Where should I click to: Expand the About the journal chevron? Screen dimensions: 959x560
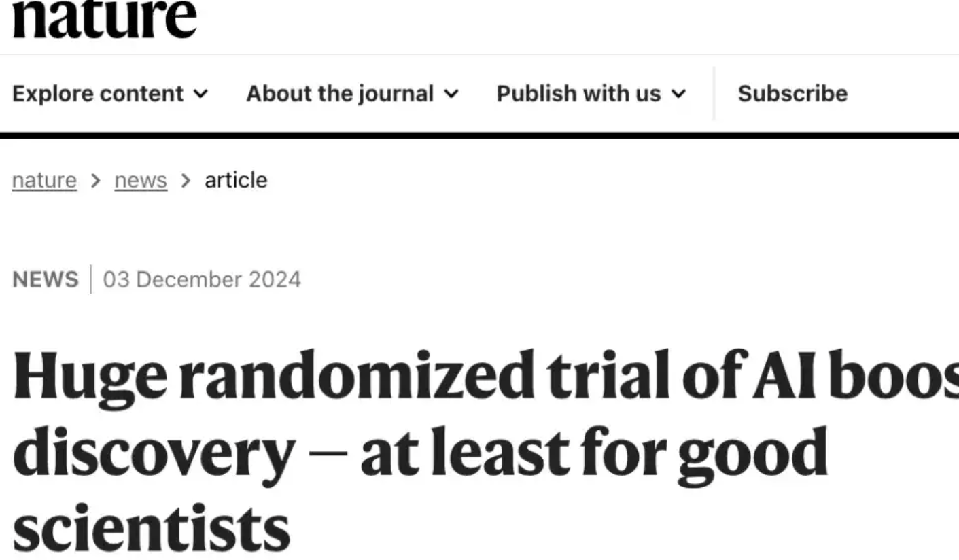point(451,94)
